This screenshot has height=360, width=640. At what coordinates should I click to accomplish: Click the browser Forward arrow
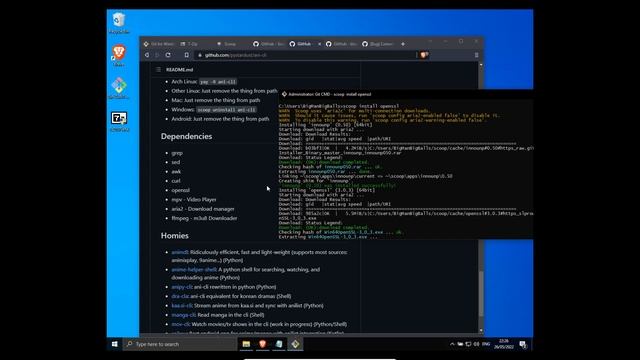click(157, 55)
